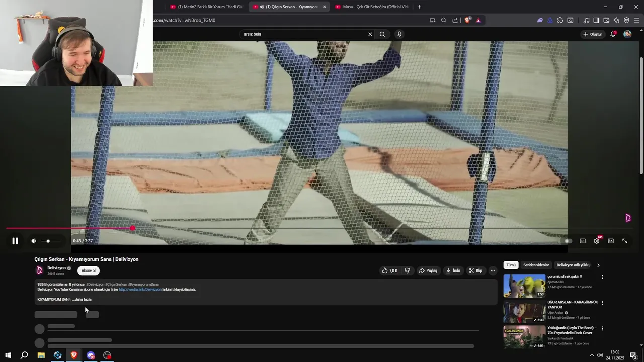Viewport: 644px width, 362px height.
Task: Adjust the player volume slider
Action: click(51, 241)
